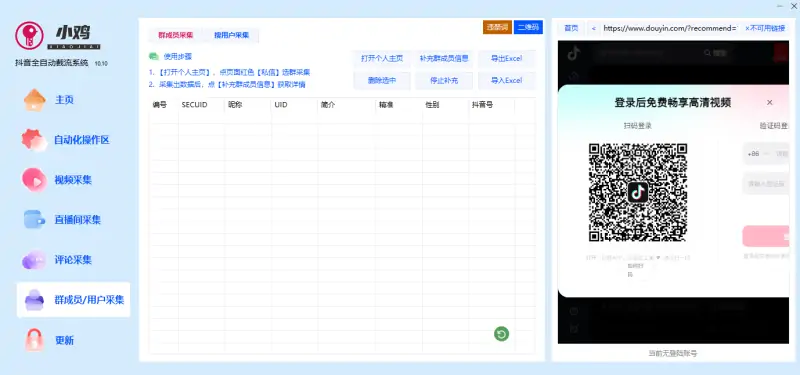Click the 使用步骤 label
The image size is (800, 375).
178,57
